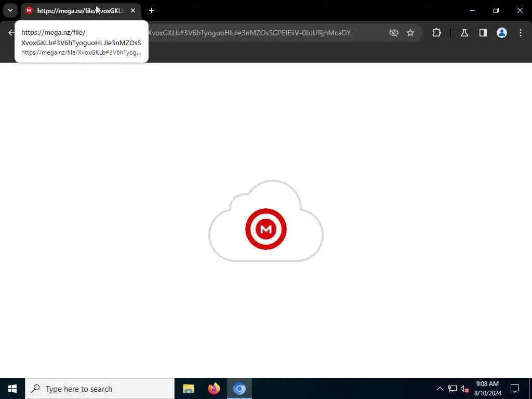Open File Explorer from the taskbar
This screenshot has width=532, height=399.
tap(188, 389)
